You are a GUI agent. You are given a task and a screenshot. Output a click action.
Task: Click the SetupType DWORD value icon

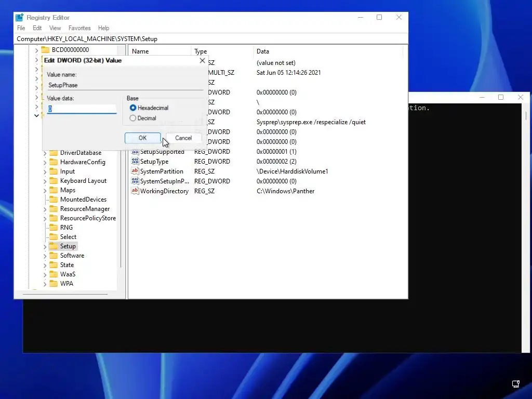[x=135, y=162]
